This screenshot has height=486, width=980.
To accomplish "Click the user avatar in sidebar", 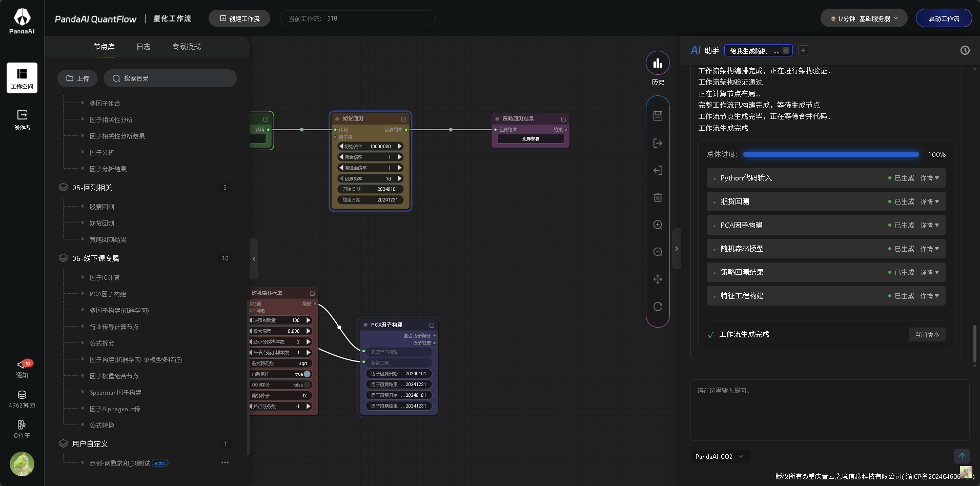I will [22, 464].
